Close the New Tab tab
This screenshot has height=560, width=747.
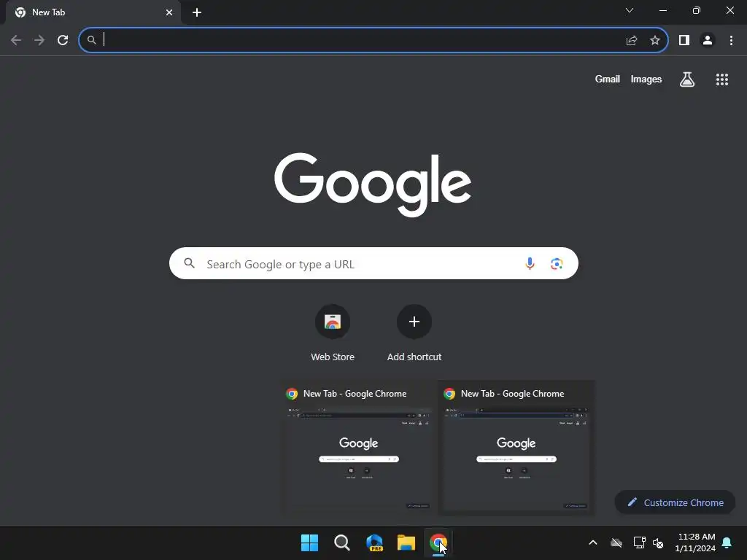[x=169, y=12]
